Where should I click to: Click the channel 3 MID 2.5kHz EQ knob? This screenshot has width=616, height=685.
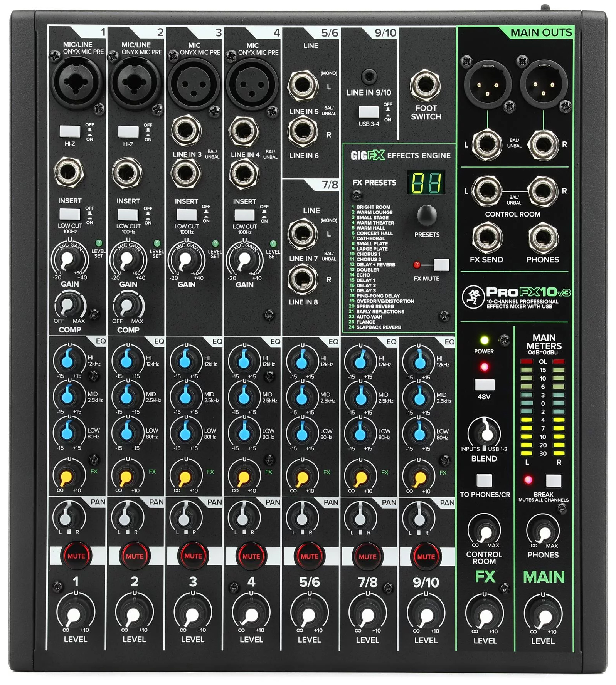(186, 396)
